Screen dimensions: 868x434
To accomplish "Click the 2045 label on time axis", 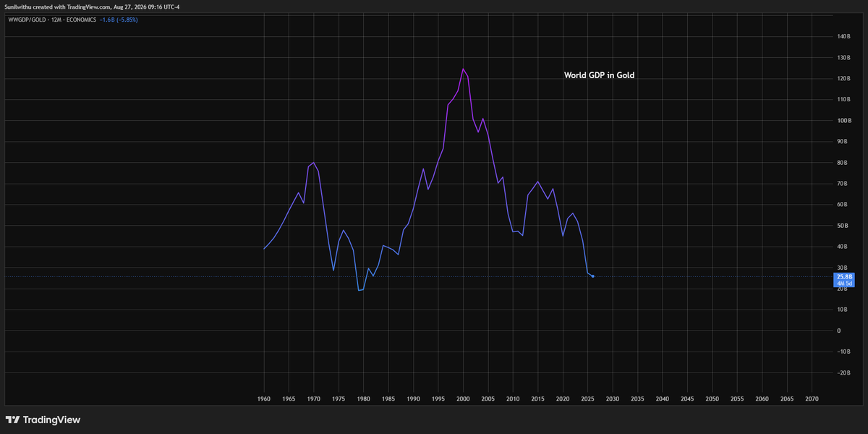I will tap(687, 399).
